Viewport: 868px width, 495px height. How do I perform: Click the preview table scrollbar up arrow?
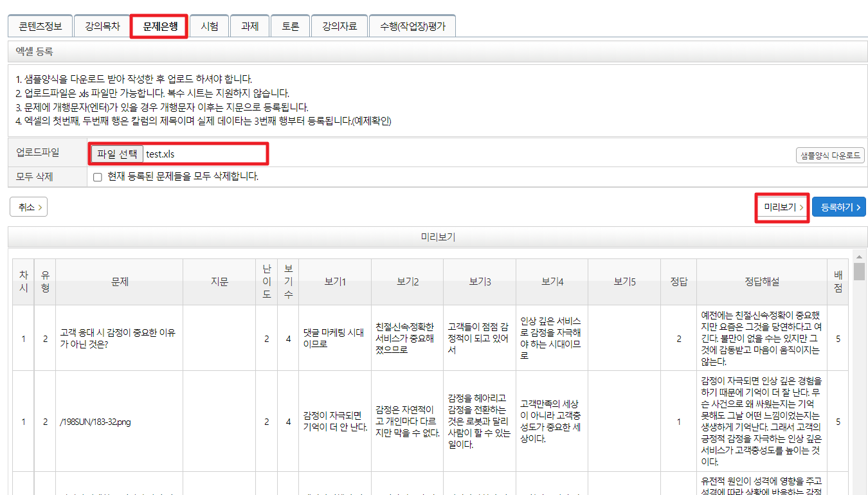tap(859, 255)
